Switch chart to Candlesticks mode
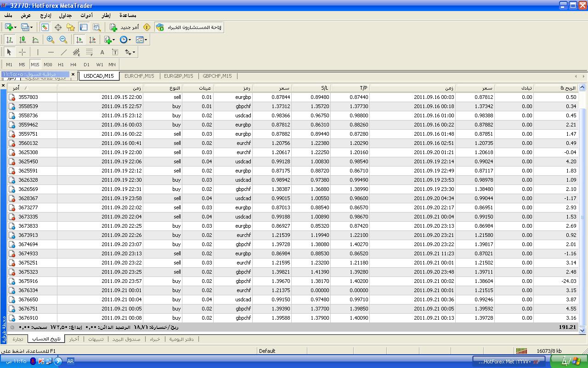This screenshot has height=368, width=588. pyautogui.click(x=22, y=40)
